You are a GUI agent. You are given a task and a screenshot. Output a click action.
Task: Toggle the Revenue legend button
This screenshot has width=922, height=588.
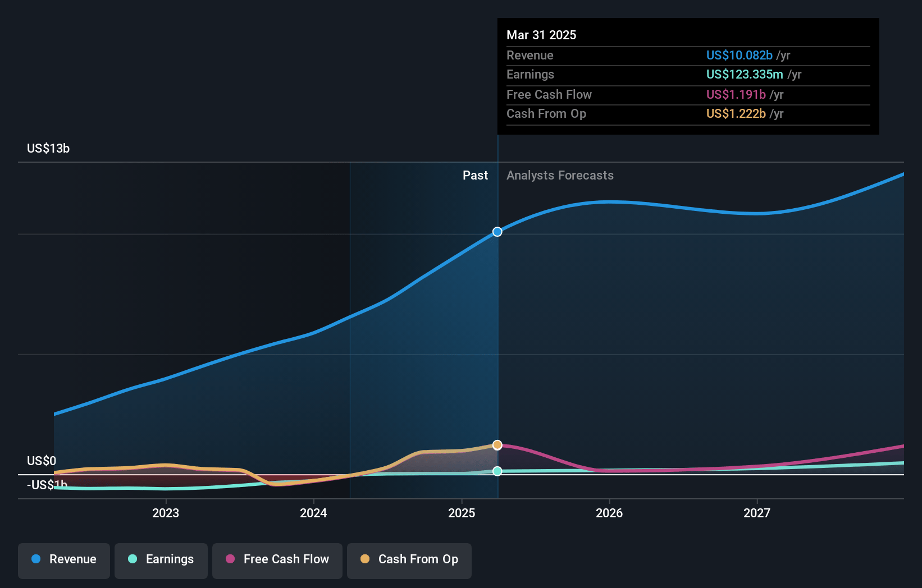(64, 561)
